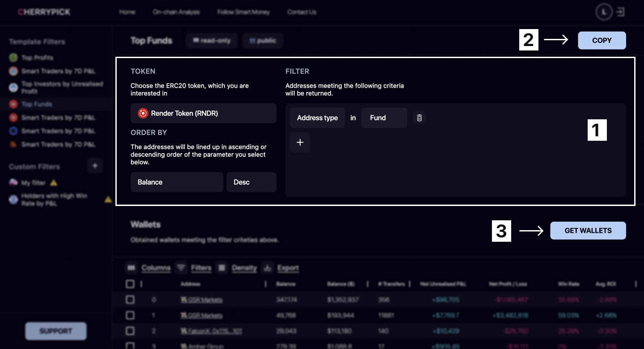Open the Render Token (RNDR) token dropdown
This screenshot has height=349, width=644.
click(203, 114)
